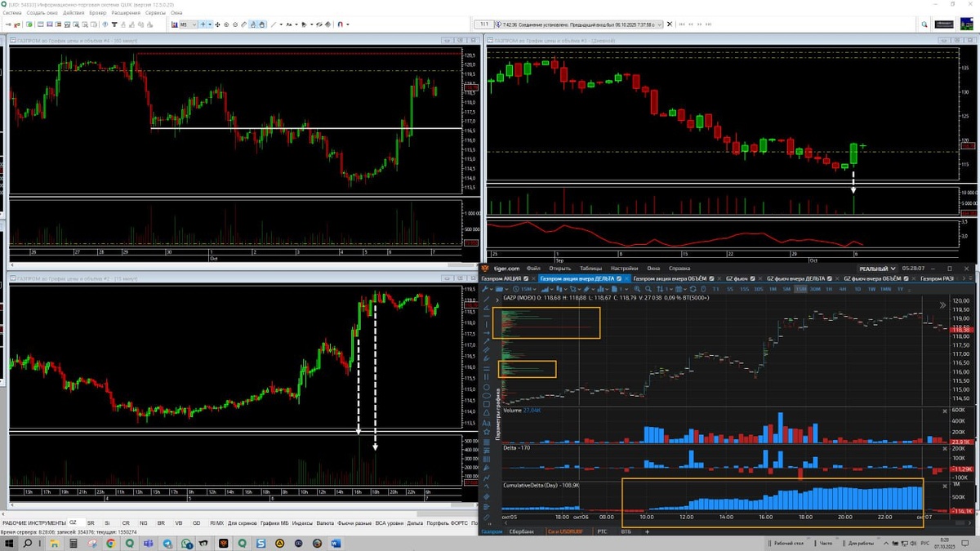Open the Расширения menu in QUIK
980x551 pixels.
(x=126, y=13)
